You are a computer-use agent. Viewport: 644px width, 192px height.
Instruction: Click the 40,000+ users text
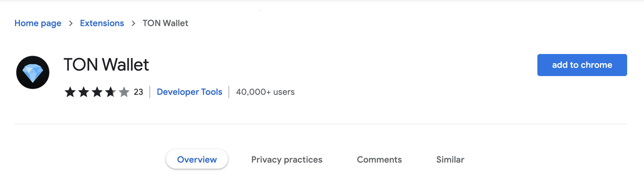[265, 92]
